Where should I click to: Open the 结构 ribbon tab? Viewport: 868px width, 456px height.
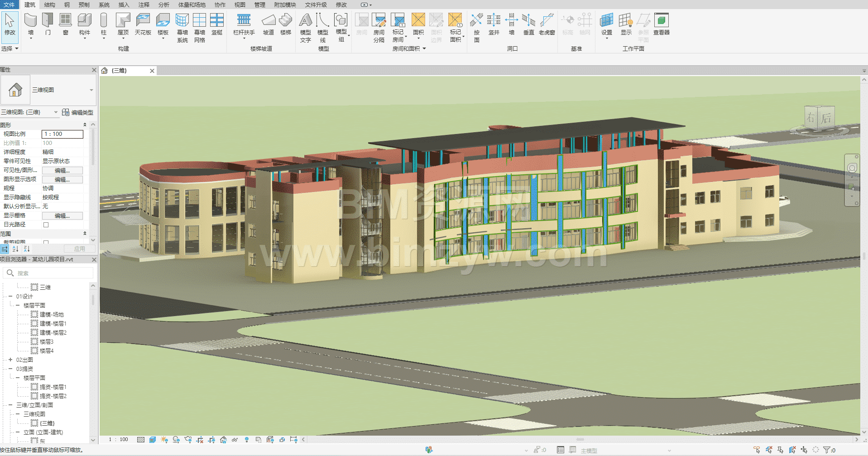pyautogui.click(x=50, y=5)
